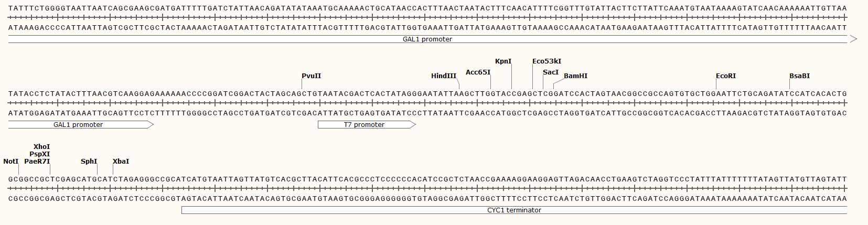Click the XbaI enzyme label
The height and width of the screenshot is (225, 868).
121,162
